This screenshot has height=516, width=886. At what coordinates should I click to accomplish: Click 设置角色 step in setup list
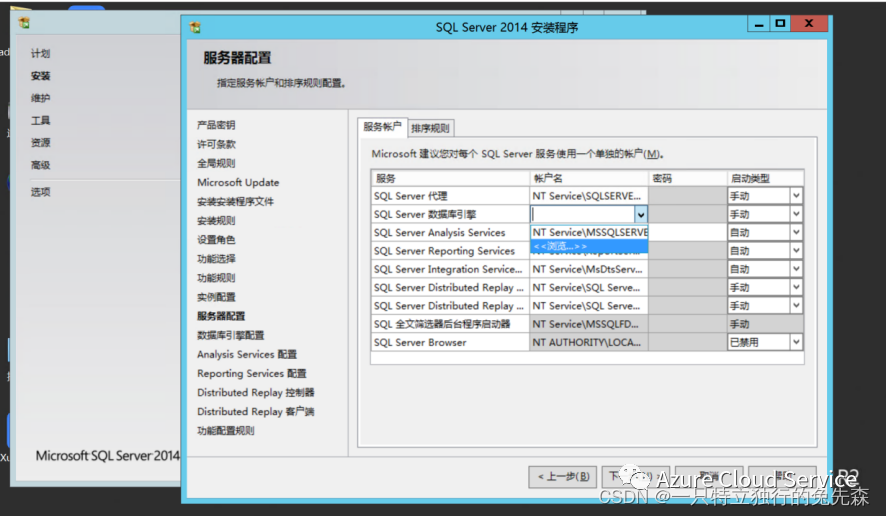click(216, 240)
